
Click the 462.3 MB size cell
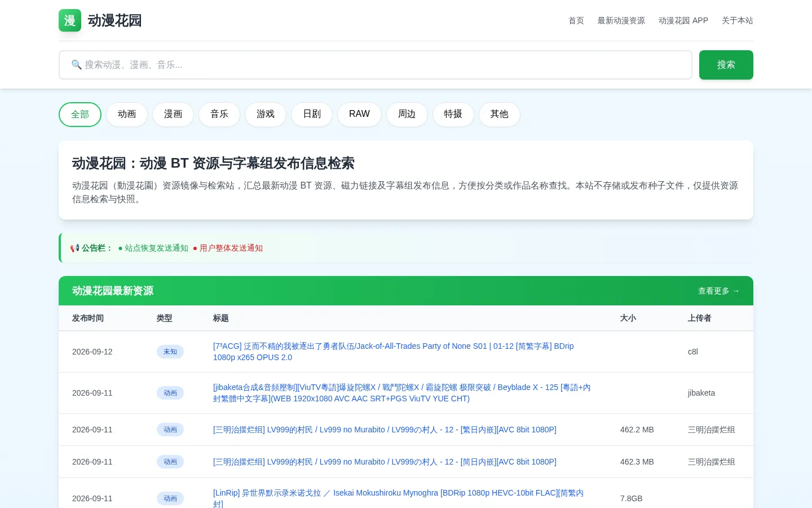click(637, 462)
